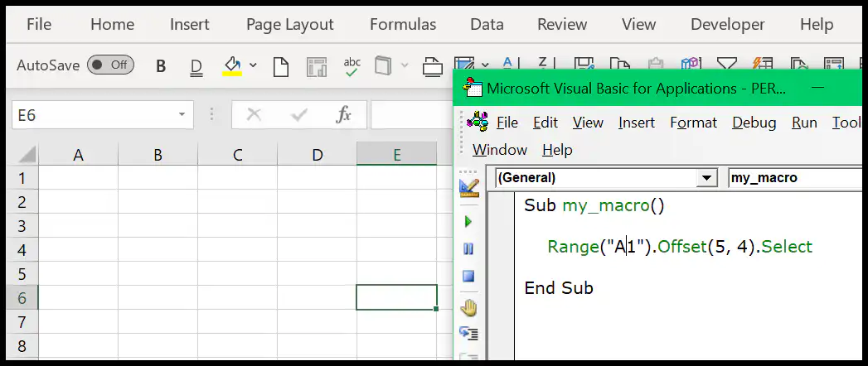Switch to Excel View ribbon tab
The height and width of the screenshot is (366, 868).
pyautogui.click(x=638, y=24)
